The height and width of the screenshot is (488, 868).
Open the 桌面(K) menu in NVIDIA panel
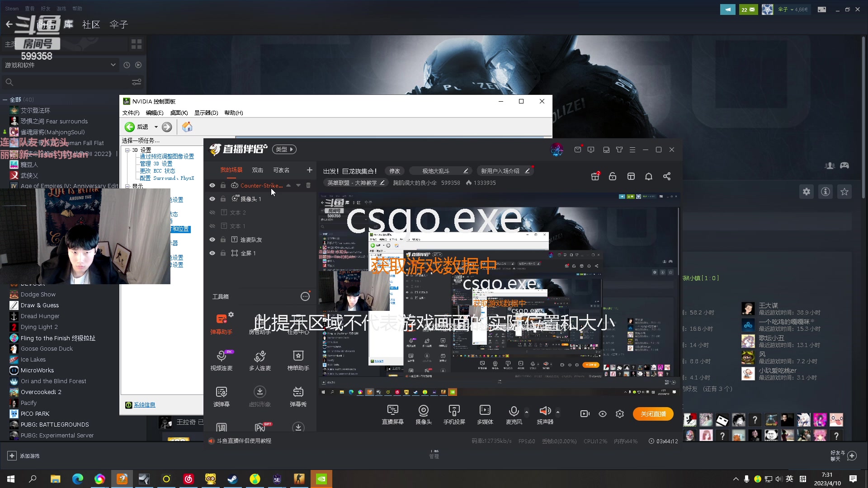click(179, 113)
